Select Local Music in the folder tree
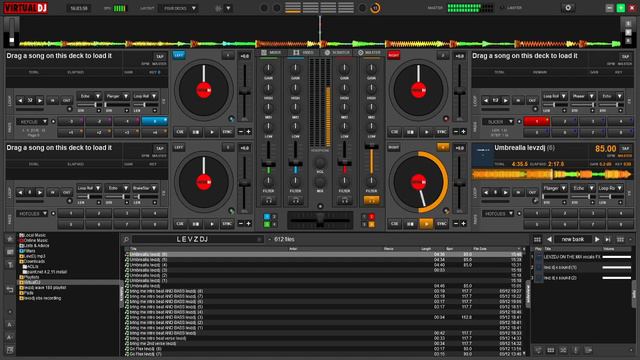Viewport: 640px width, 360px height. coord(35,236)
